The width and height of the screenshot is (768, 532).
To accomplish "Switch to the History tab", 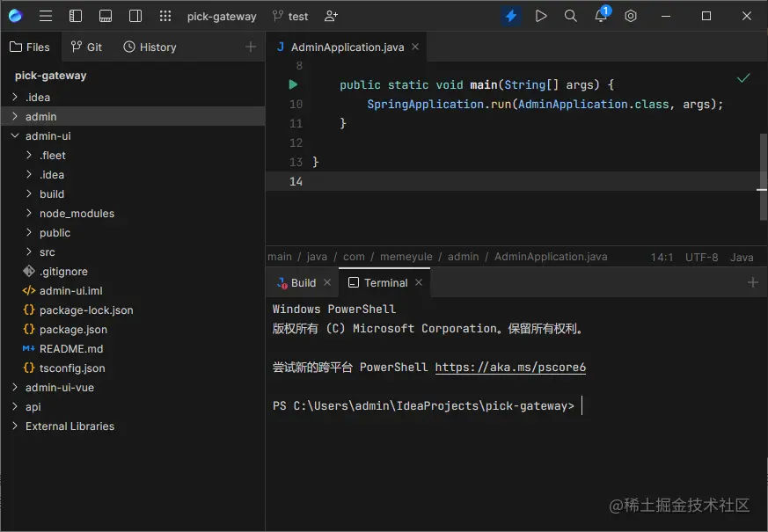I will coord(150,47).
